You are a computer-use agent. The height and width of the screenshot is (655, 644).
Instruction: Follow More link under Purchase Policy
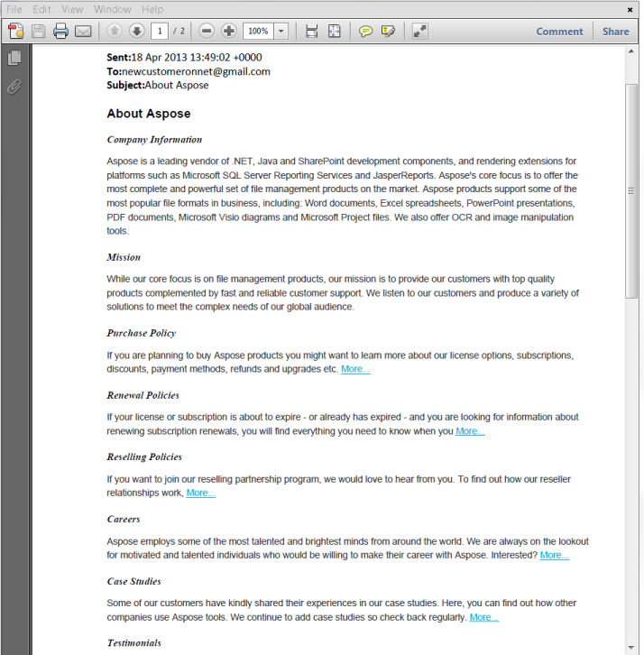pyautogui.click(x=355, y=369)
